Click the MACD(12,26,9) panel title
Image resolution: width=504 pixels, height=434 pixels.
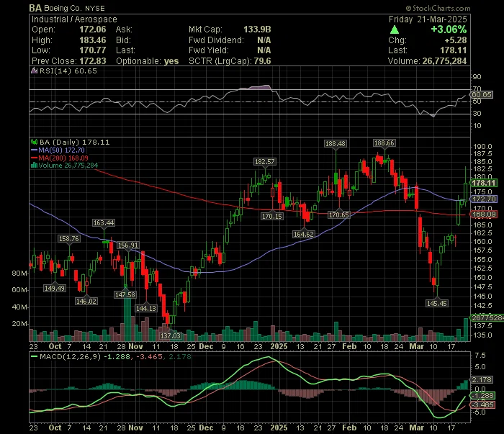pyautogui.click(x=70, y=356)
